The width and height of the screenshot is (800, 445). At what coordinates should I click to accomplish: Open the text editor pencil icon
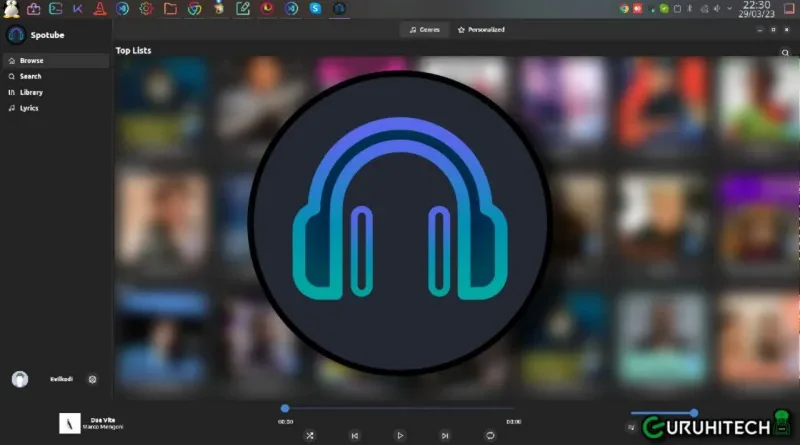(x=243, y=9)
